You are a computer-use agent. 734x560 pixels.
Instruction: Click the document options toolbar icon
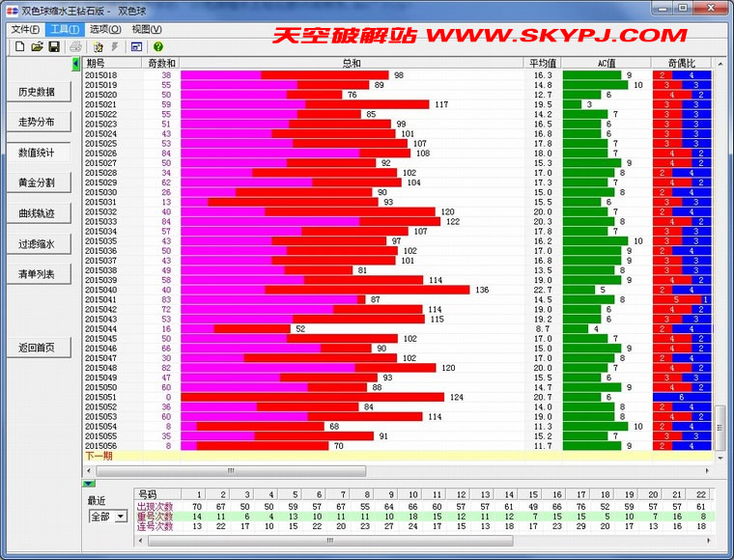tap(99, 46)
